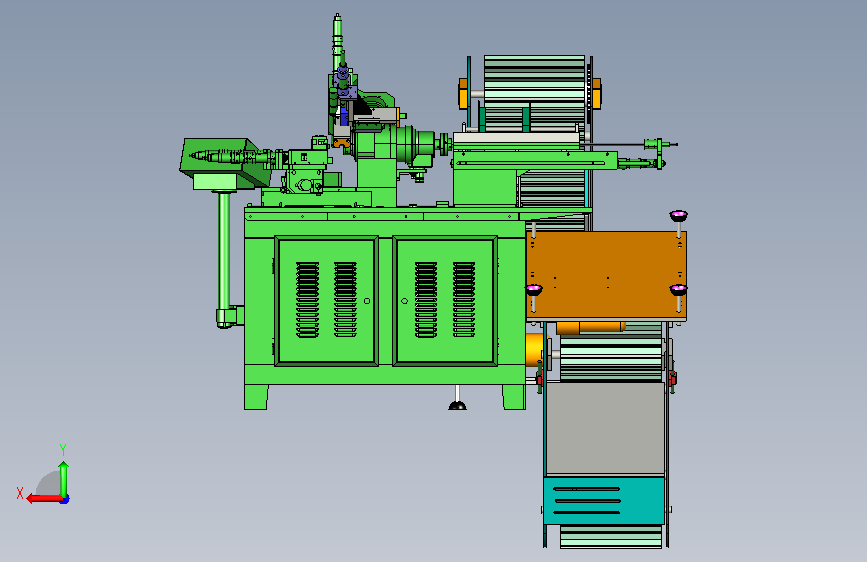Pick the round knob on the left cabinet door

pos(367,301)
